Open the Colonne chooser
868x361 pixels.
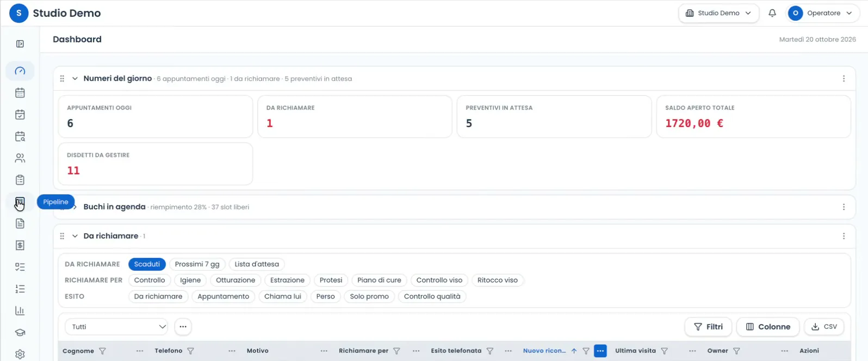[x=767, y=327]
